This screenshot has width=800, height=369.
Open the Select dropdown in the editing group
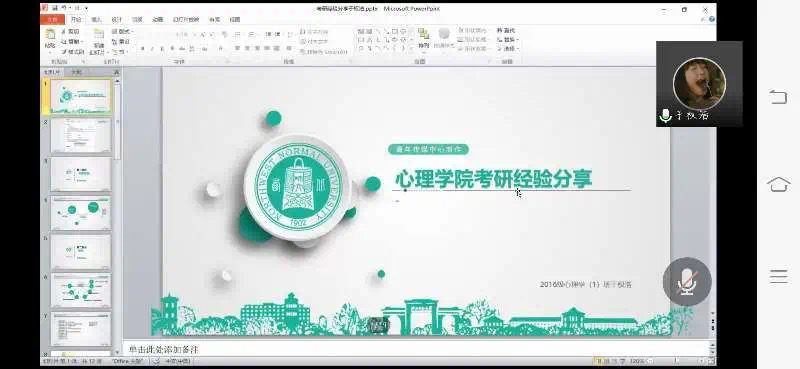tap(508, 48)
